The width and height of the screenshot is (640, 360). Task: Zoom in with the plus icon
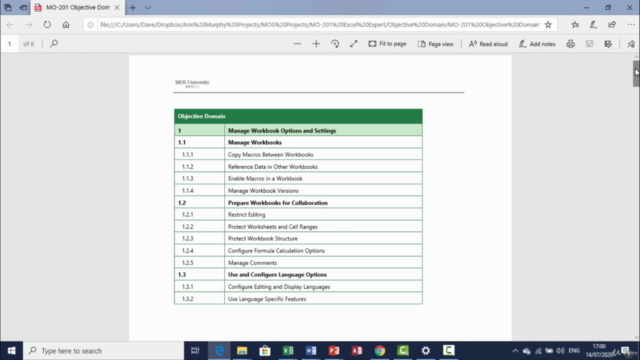pyautogui.click(x=316, y=44)
